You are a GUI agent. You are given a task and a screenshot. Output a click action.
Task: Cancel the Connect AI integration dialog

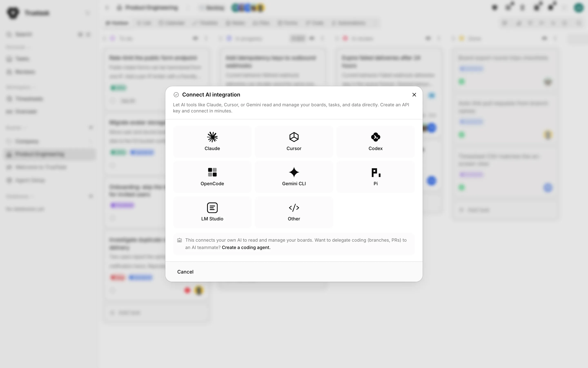185,272
